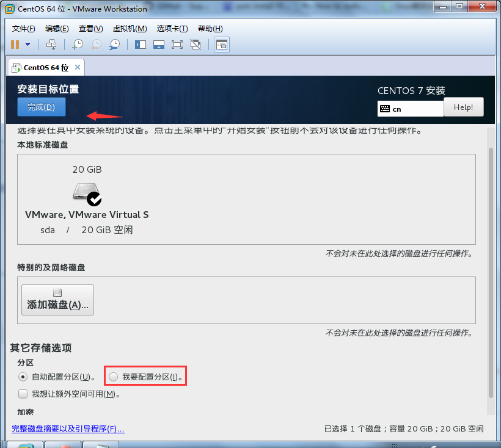
Task: Send Ctrl+Alt+Del to the virtual machine
Action: point(51,45)
